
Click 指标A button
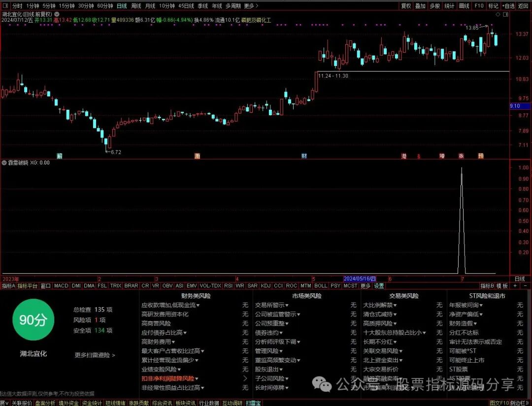coord(8,286)
